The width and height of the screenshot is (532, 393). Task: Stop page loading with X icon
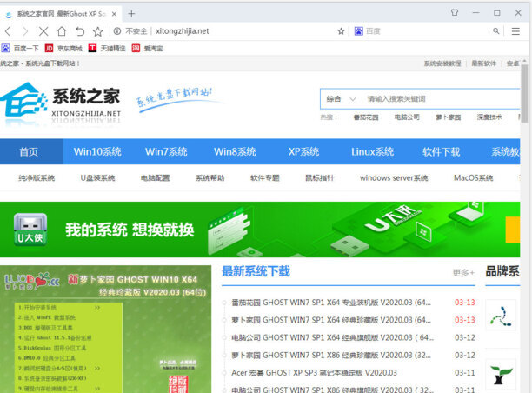[43, 31]
